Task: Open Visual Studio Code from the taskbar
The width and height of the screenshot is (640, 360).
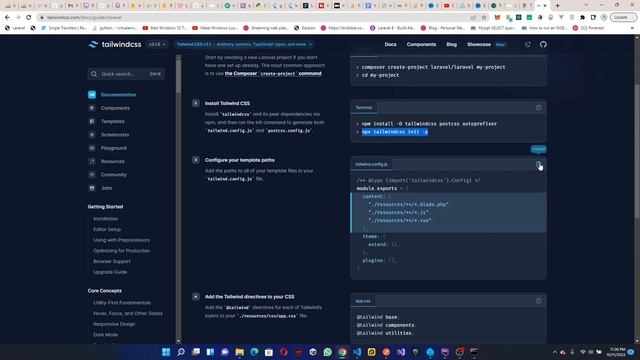Action: coord(357,352)
